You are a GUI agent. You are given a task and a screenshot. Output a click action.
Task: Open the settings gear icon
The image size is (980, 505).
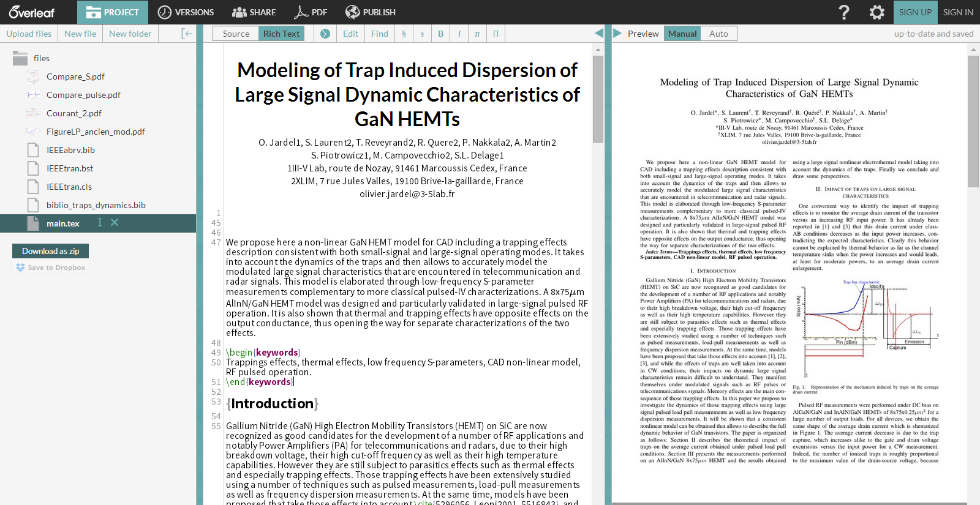(x=877, y=12)
